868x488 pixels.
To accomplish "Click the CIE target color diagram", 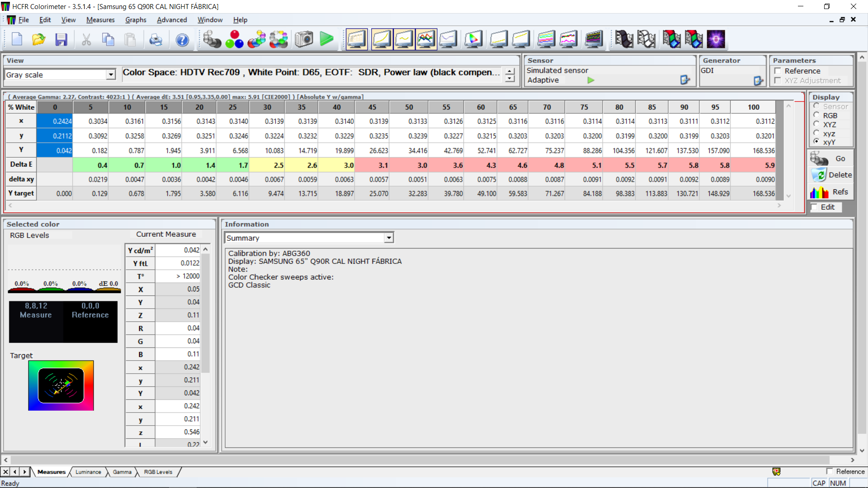I will click(61, 385).
